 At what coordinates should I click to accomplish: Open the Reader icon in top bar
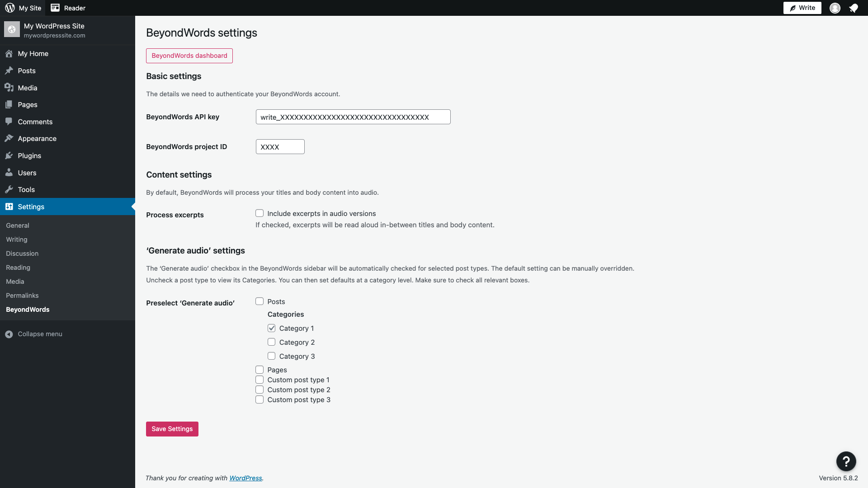pyautogui.click(x=55, y=8)
